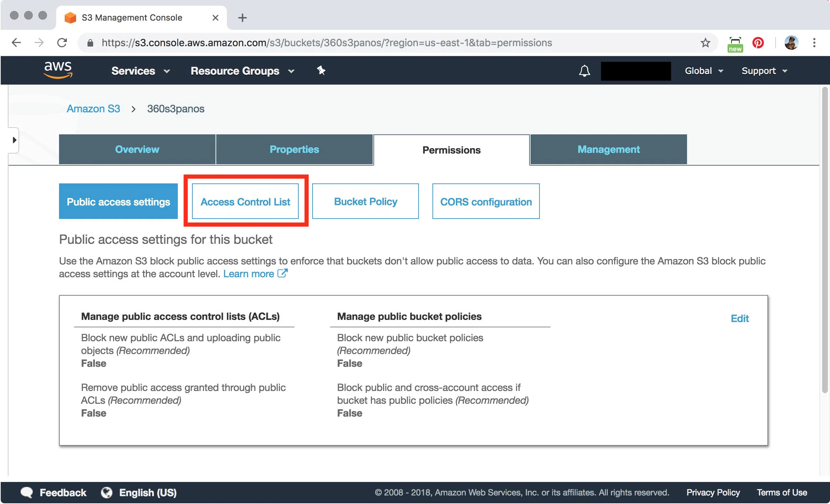Click the globe language icon
Image resolution: width=830 pixels, height=504 pixels.
[106, 493]
